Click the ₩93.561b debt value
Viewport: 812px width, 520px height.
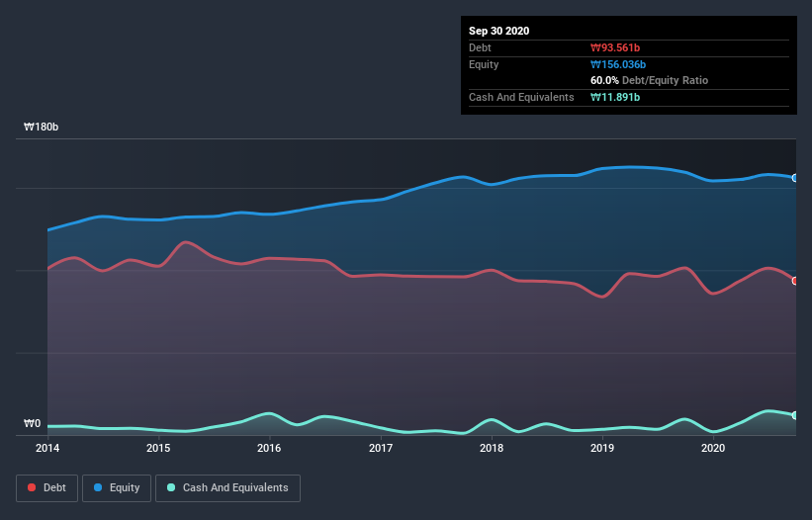point(615,47)
